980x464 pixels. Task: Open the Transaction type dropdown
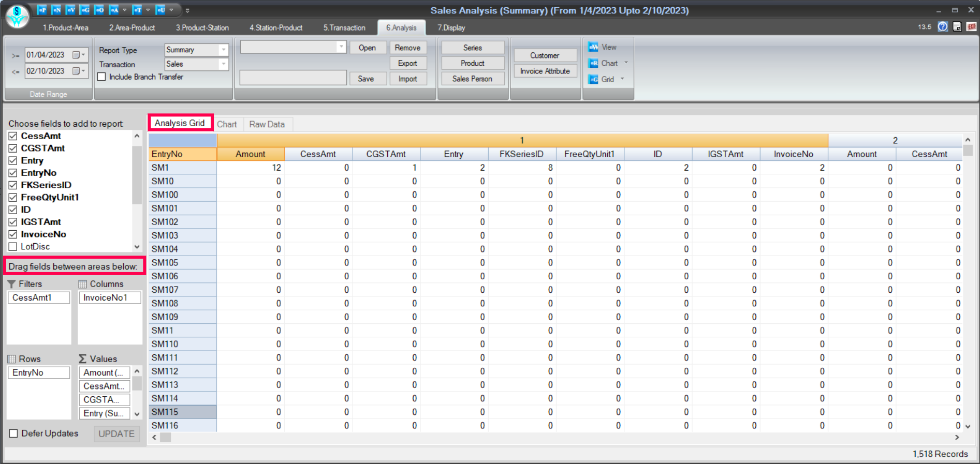[x=223, y=64]
